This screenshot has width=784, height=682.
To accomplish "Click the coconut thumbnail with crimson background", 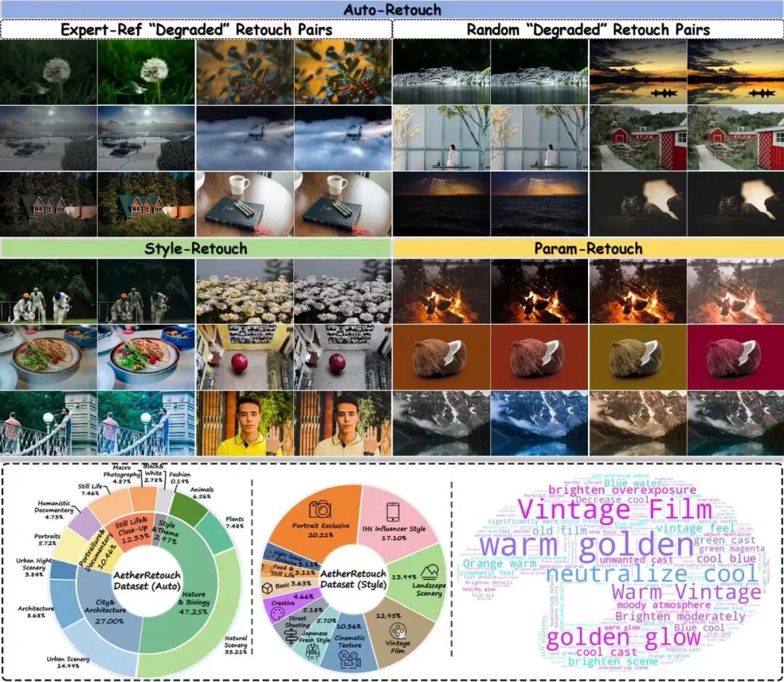I will [735, 357].
